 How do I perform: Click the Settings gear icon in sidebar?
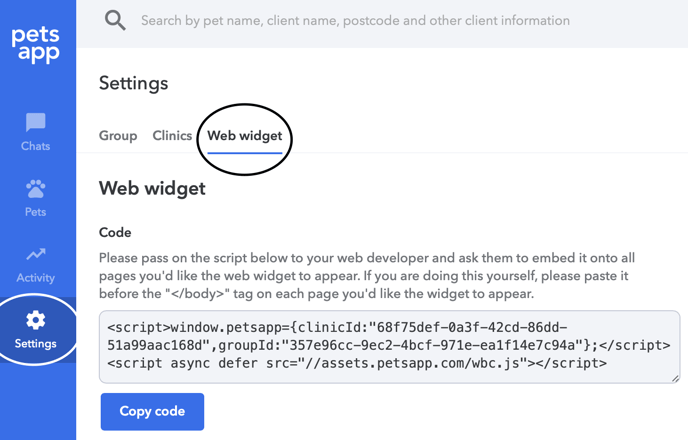pyautogui.click(x=36, y=320)
